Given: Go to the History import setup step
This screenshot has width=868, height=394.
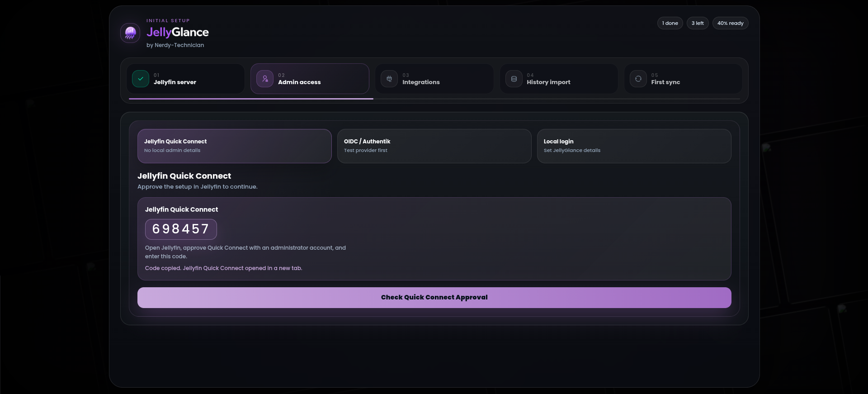Looking at the screenshot, I should coord(559,79).
